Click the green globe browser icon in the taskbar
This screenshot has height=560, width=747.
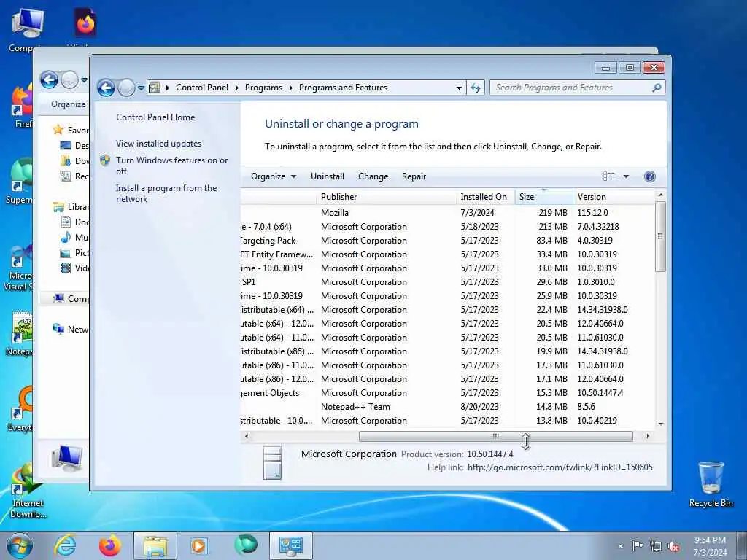pyautogui.click(x=246, y=545)
